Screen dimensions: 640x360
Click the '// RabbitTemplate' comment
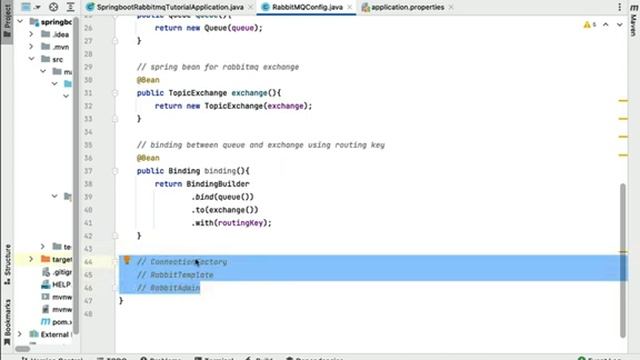tap(175, 275)
